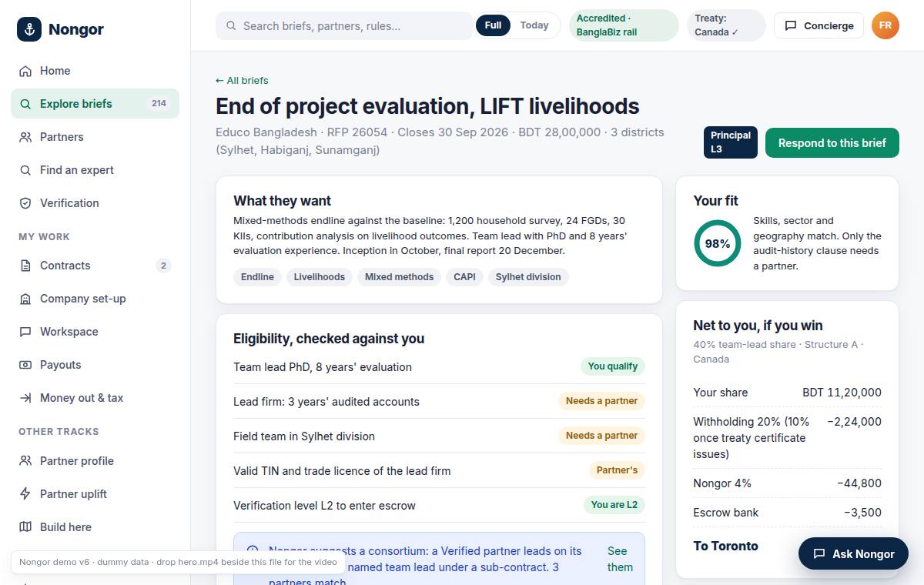Click the Livelihoods tag chip
The width and height of the screenshot is (924, 585).
tap(320, 277)
